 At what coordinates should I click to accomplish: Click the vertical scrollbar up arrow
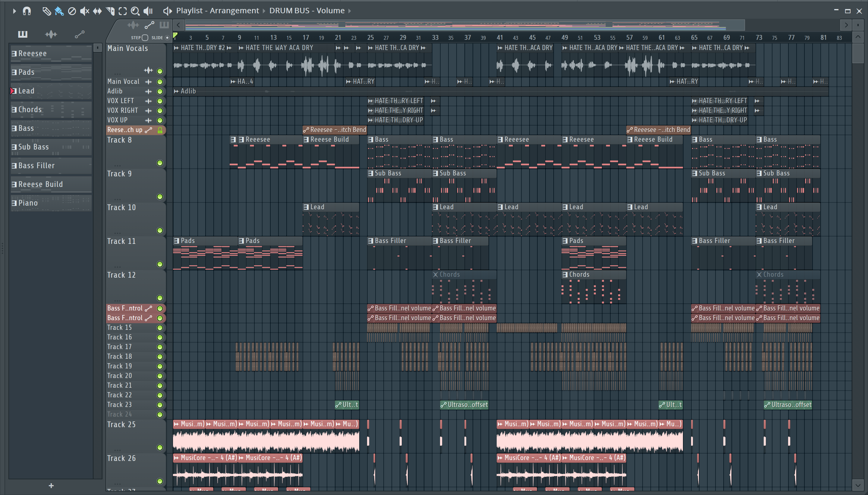(858, 37)
